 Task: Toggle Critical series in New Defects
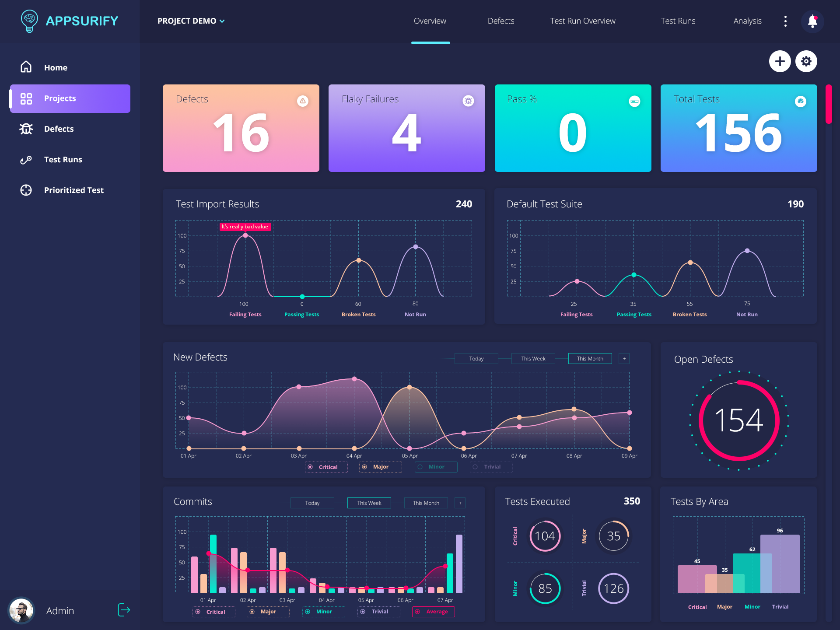point(326,467)
